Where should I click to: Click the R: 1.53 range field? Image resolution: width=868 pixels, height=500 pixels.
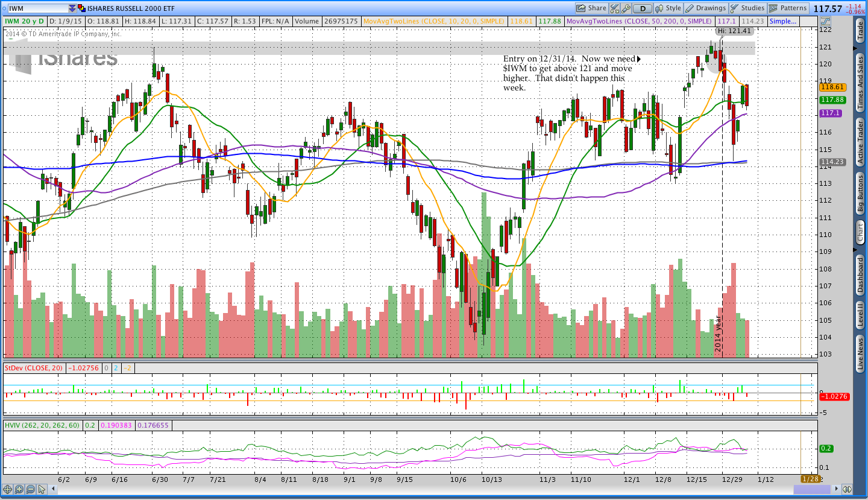click(245, 21)
